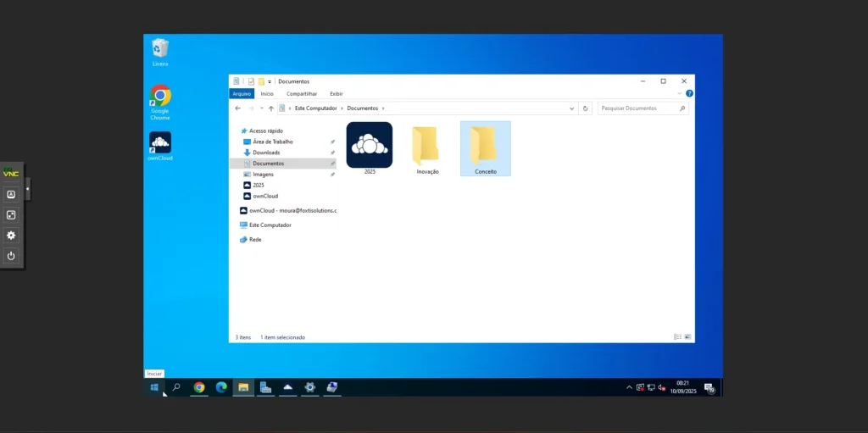Image resolution: width=868 pixels, height=433 pixels.
Task: Switch to the Compartilhar ribbon tab
Action: [302, 94]
